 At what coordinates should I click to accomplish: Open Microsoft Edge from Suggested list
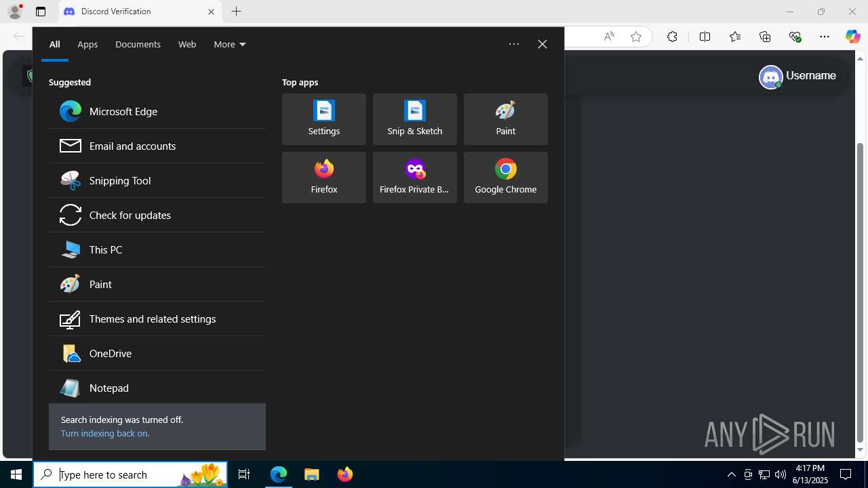point(157,111)
